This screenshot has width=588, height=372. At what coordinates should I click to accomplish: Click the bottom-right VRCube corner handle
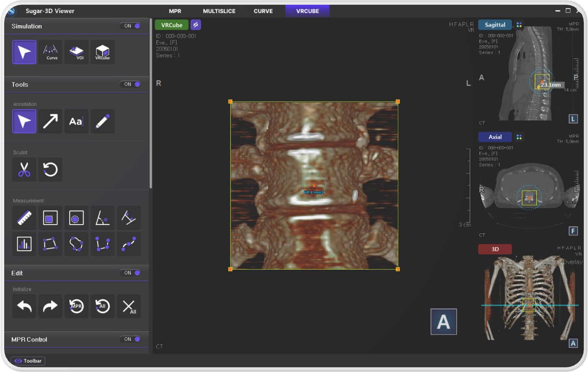[398, 269]
